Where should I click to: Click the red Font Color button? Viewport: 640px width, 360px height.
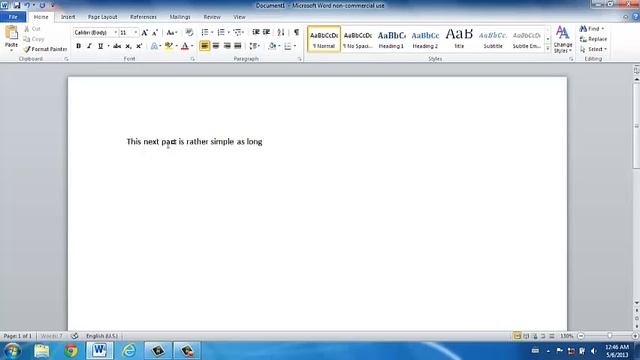click(x=184, y=46)
